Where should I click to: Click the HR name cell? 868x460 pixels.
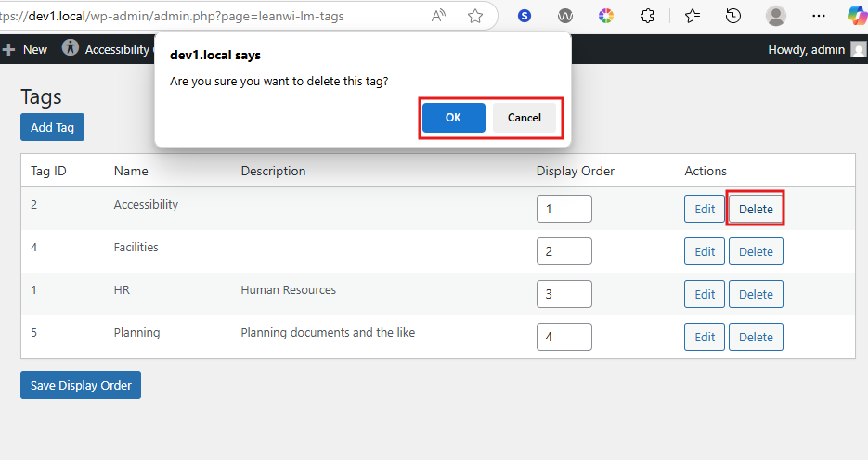[x=122, y=289]
